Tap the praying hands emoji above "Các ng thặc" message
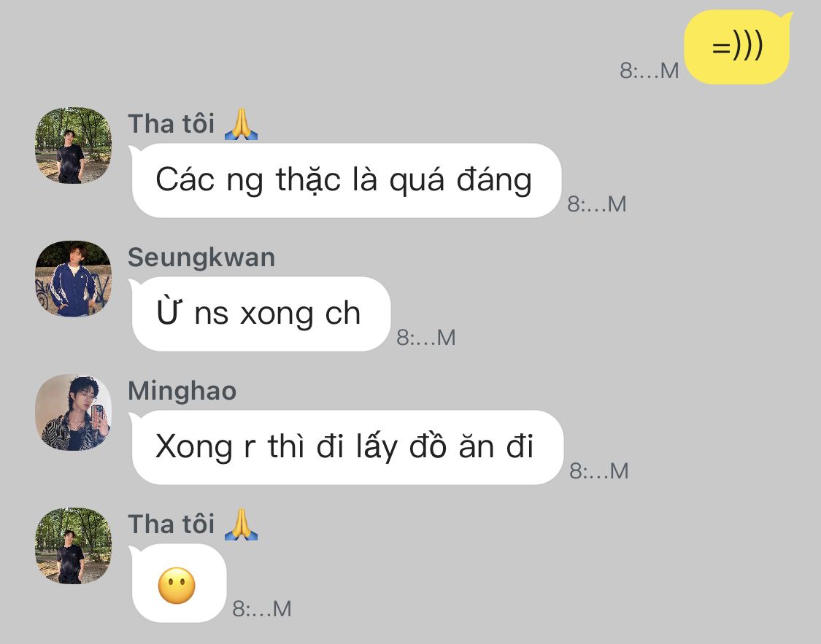This screenshot has width=821, height=644. click(x=241, y=124)
